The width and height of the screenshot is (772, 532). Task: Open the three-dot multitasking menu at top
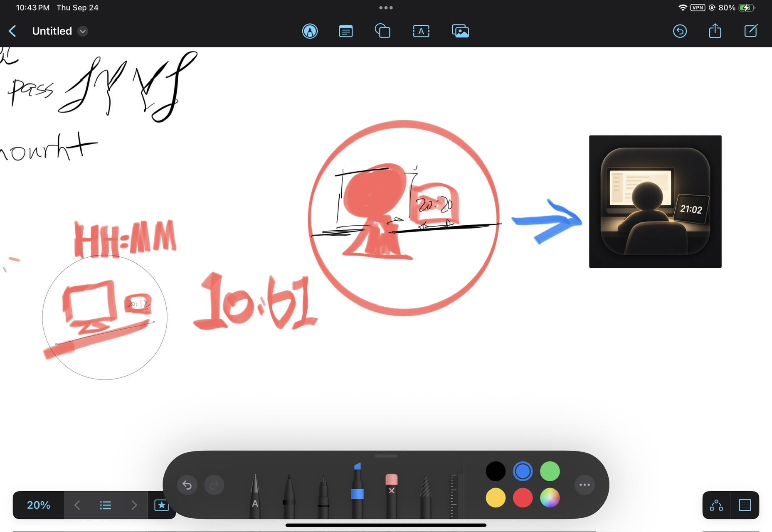coord(386,7)
